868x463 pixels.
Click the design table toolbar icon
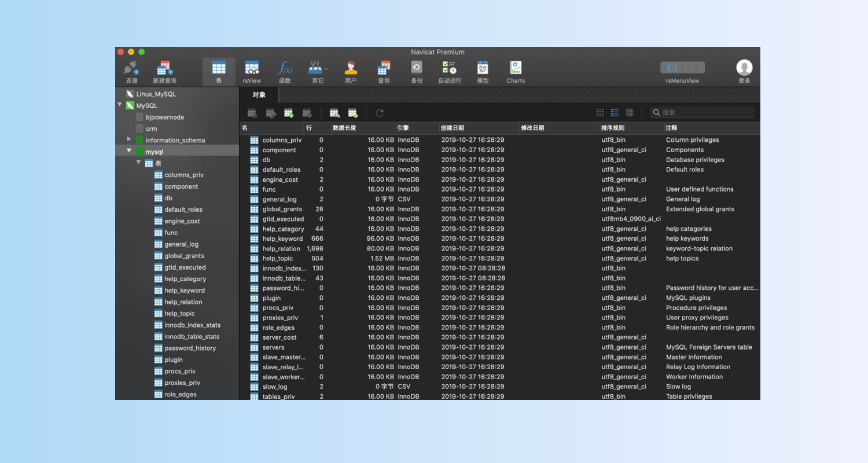[x=271, y=113]
